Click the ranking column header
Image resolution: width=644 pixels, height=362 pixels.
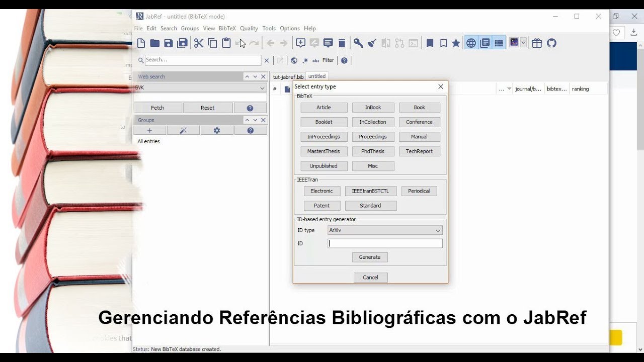point(580,89)
